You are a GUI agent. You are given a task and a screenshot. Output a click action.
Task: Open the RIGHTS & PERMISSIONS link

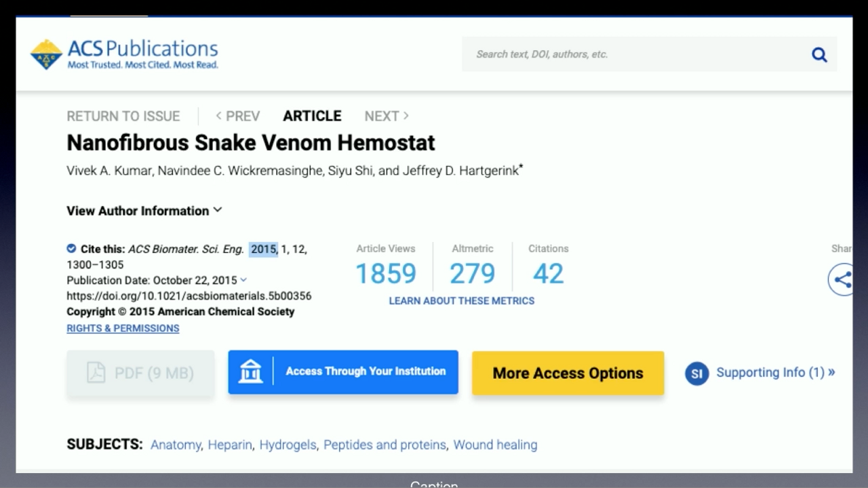pyautogui.click(x=123, y=328)
